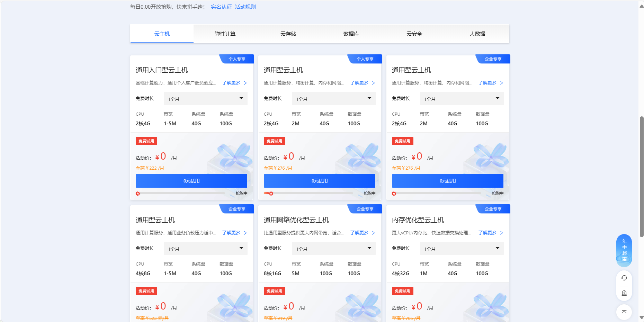Open the 年中超惠 floating promo badge

(x=624, y=250)
